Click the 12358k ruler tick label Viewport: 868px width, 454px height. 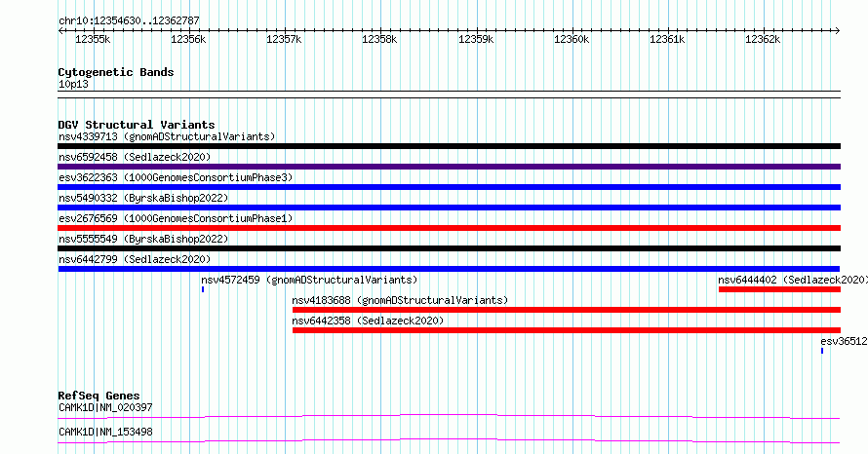(x=379, y=39)
